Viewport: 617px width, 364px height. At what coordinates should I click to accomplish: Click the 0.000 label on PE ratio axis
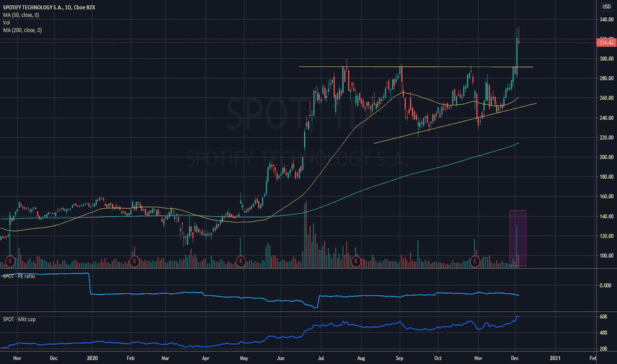click(605, 286)
